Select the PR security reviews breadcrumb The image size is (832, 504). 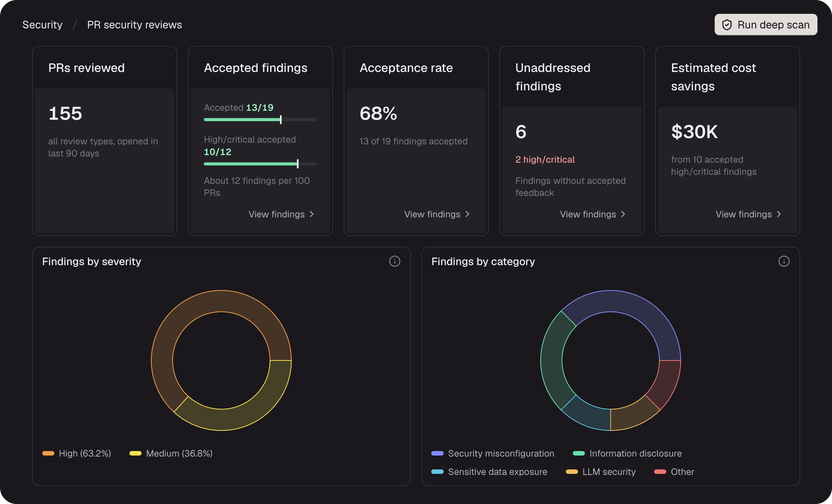[134, 25]
